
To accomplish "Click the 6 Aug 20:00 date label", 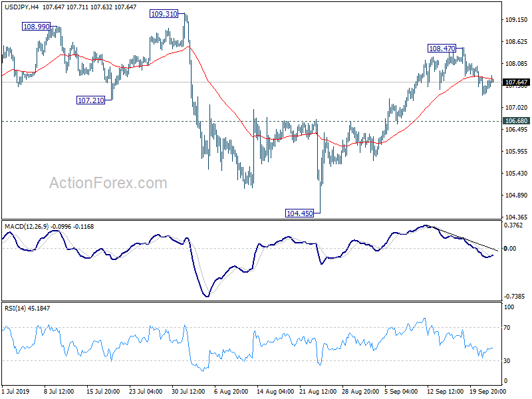I will point(231,391).
